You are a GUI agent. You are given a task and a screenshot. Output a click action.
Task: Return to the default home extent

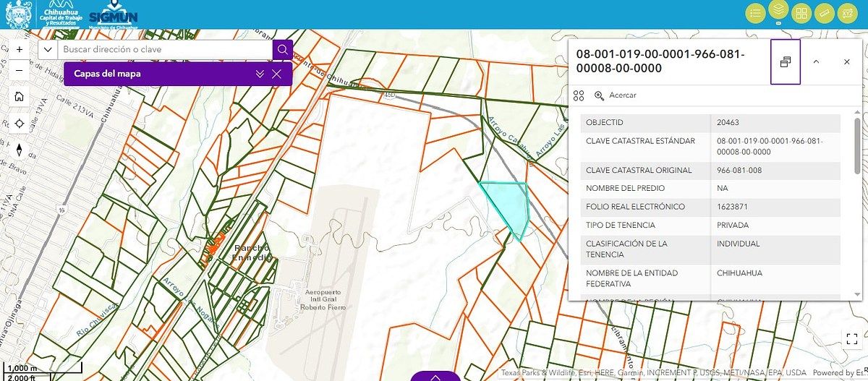[19, 96]
